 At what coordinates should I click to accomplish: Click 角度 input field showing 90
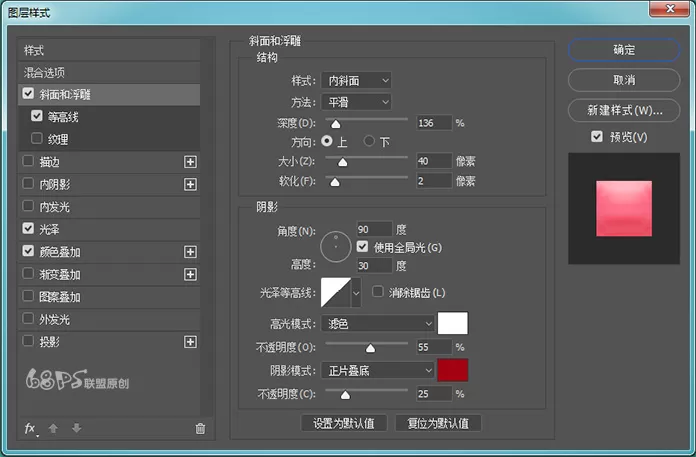(375, 229)
